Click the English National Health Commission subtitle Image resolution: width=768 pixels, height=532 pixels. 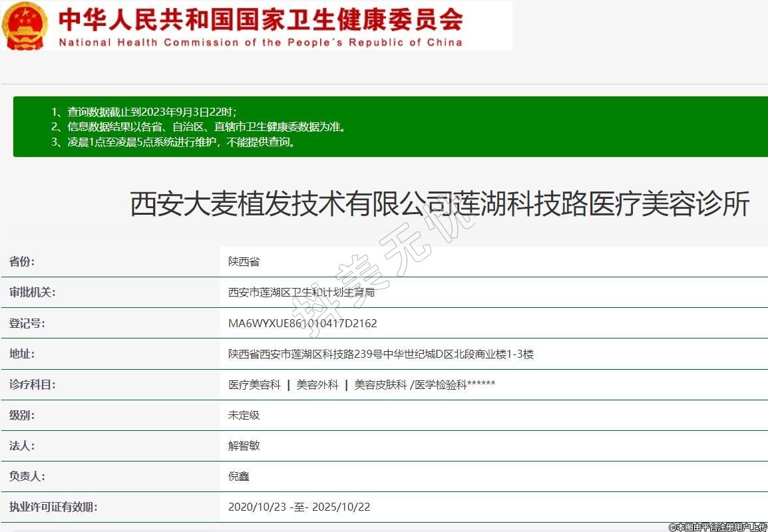260,43
